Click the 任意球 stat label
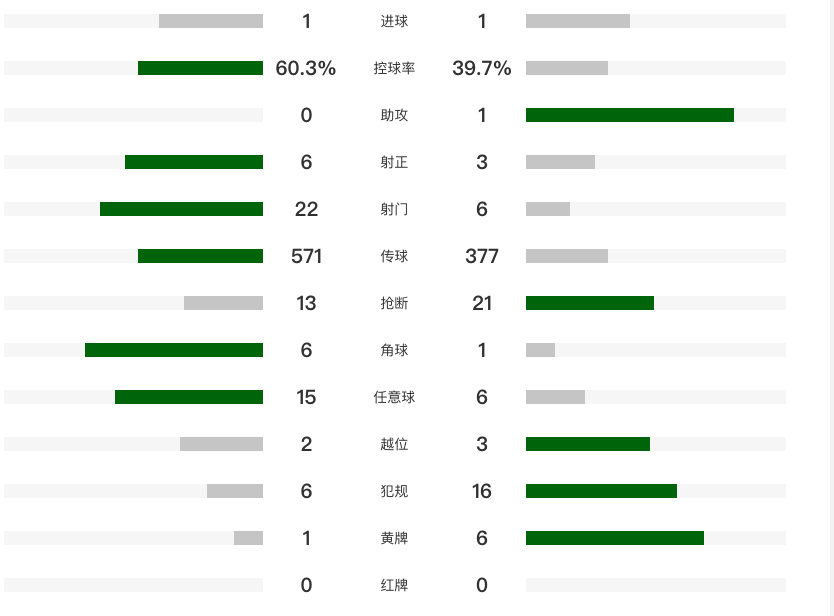The width and height of the screenshot is (834, 616). point(394,397)
